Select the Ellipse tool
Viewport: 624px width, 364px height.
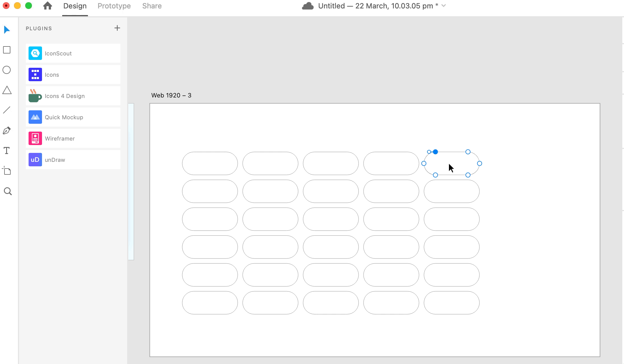click(x=7, y=70)
